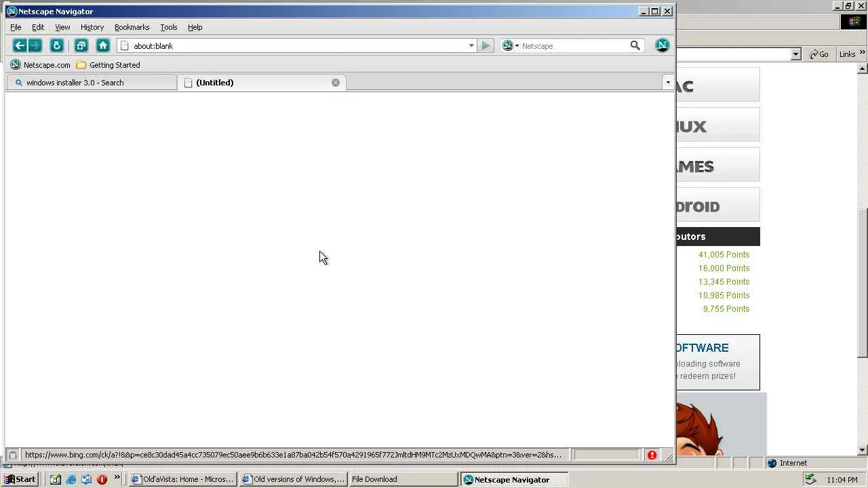
Task: Click the Outlook Express quick launch icon
Action: click(86, 479)
